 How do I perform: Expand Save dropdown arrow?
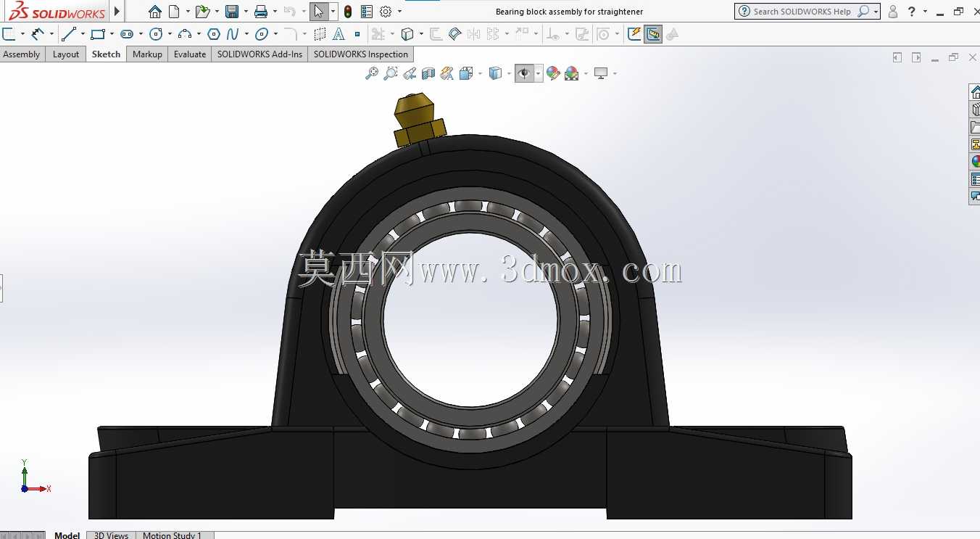[x=246, y=12]
